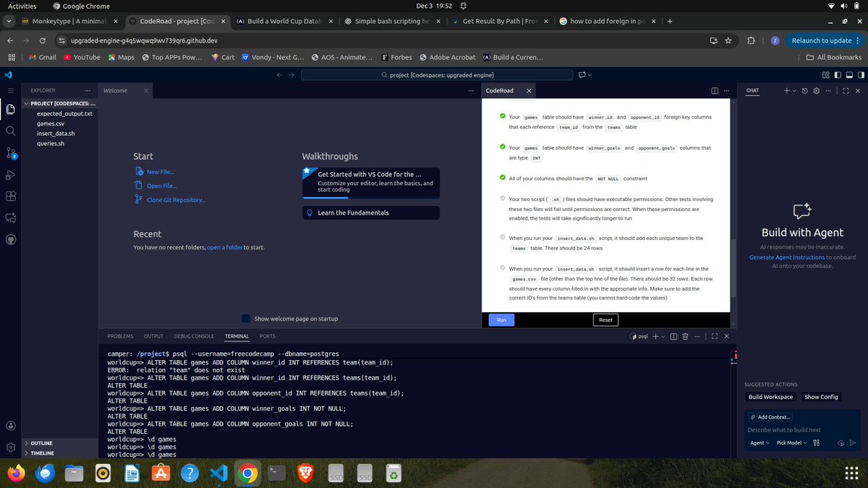Toggle the 'executable permissions' test checkbox
This screenshot has height=488, width=868.
tap(502, 200)
